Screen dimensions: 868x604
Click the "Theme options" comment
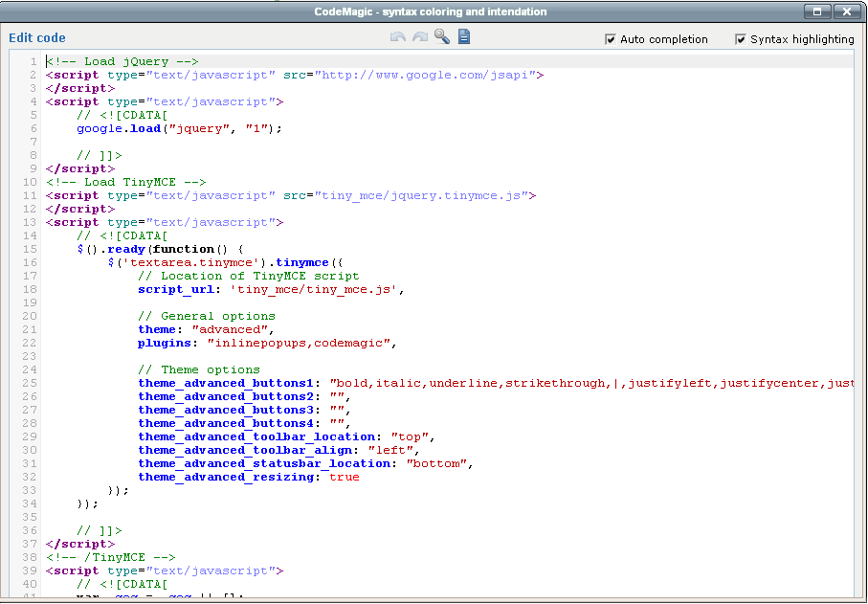[199, 369]
